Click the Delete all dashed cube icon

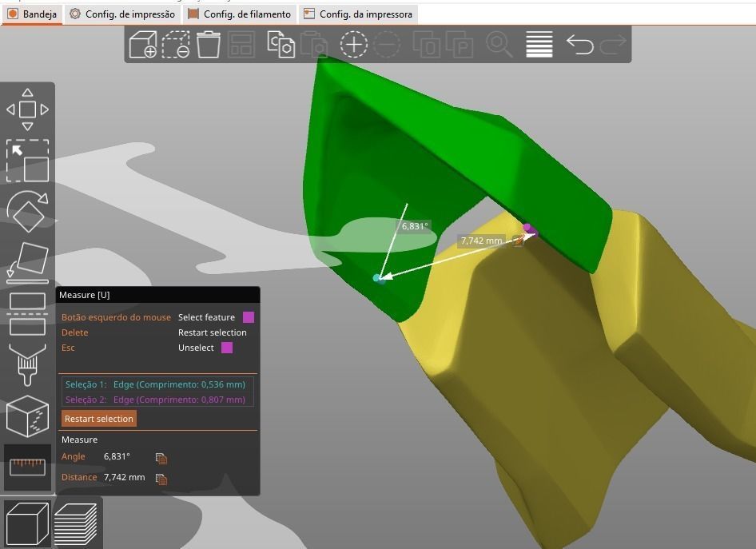click(176, 44)
